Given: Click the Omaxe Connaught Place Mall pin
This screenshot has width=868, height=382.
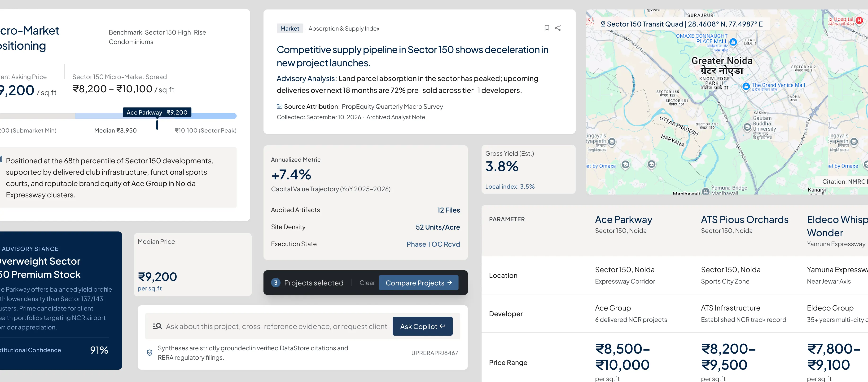Looking at the screenshot, I should pyautogui.click(x=733, y=42).
